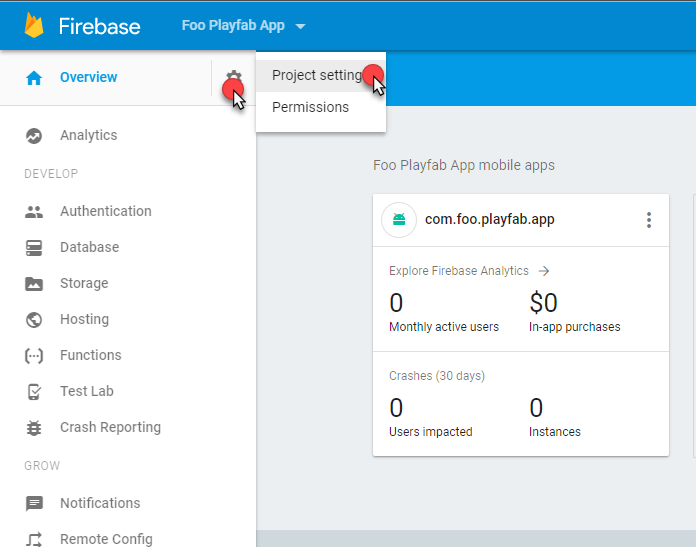Click the Hosting globe icon
This screenshot has width=696, height=547.
point(34,320)
